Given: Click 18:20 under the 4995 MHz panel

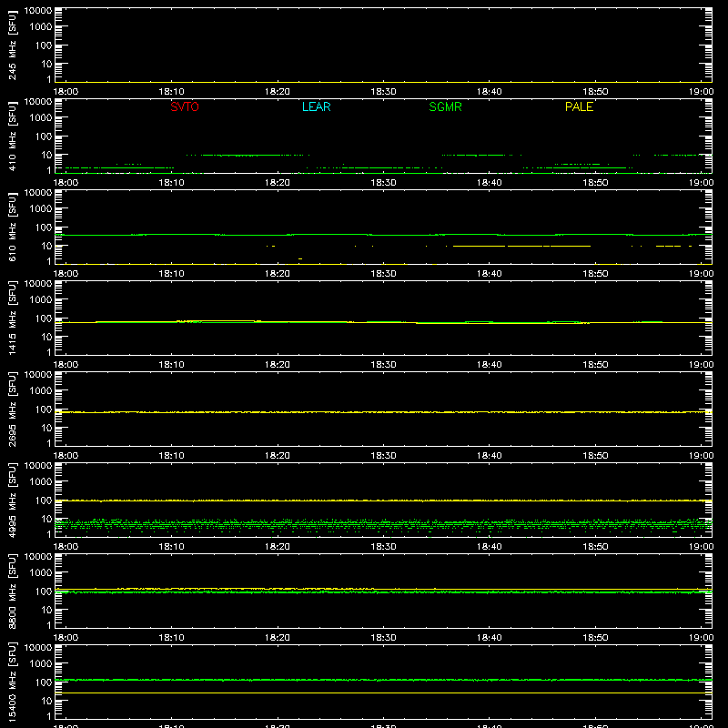Looking at the screenshot, I should click(x=278, y=547).
